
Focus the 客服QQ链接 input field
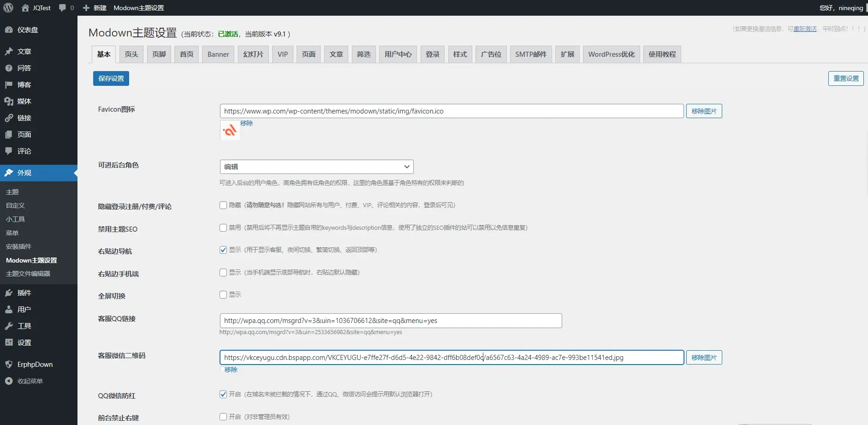pyautogui.click(x=391, y=321)
